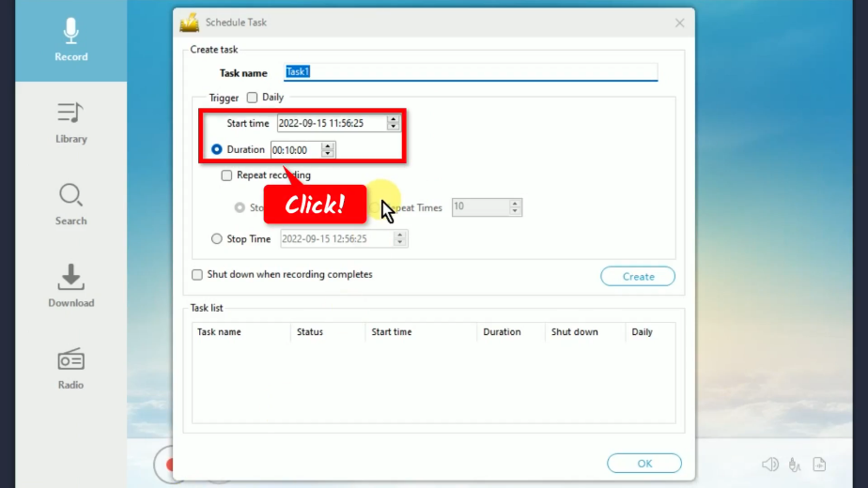Close the Schedule Task dialog
Image resolution: width=868 pixels, height=488 pixels.
coord(679,23)
